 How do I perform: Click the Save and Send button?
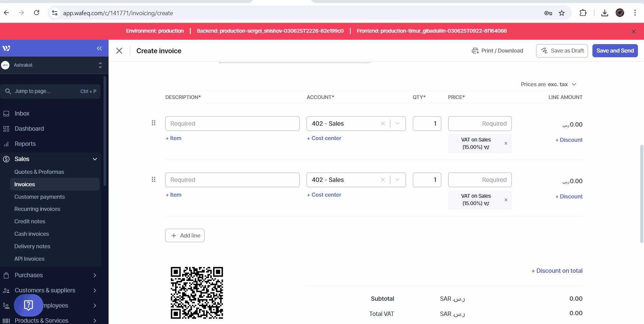click(615, 51)
